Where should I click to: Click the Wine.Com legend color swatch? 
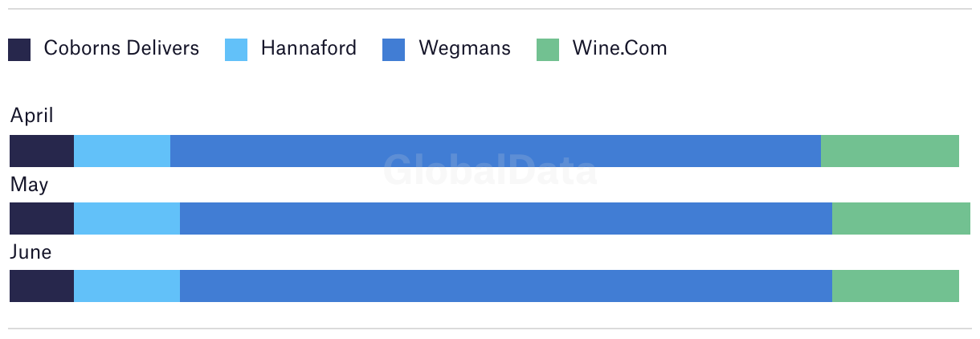pyautogui.click(x=548, y=50)
